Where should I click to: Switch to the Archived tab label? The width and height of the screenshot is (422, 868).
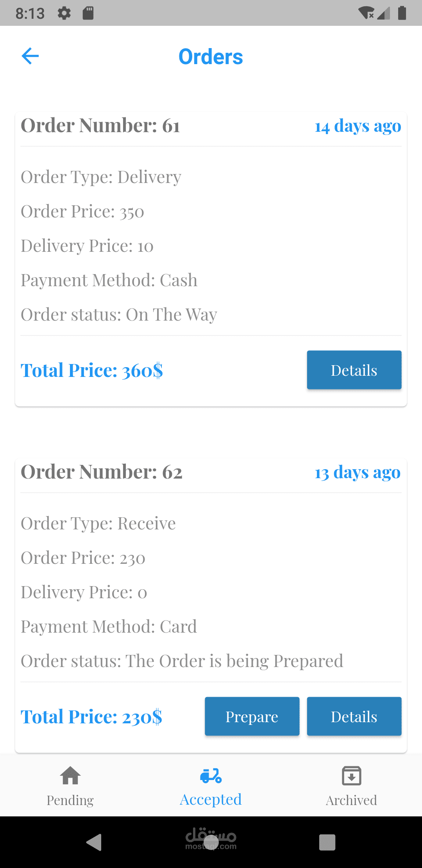tap(351, 800)
